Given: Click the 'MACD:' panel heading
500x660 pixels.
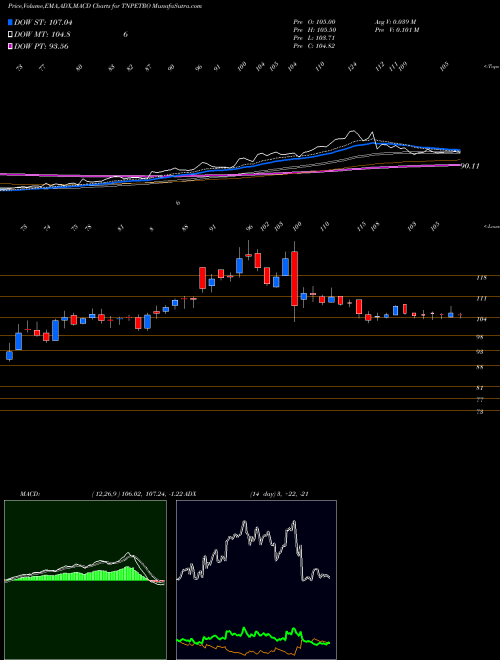Looking at the screenshot, I should [x=30, y=494].
